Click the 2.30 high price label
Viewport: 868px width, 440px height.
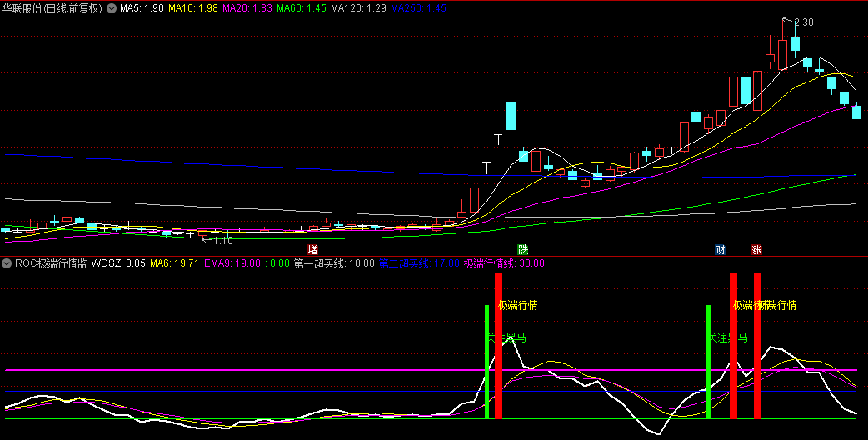pos(803,22)
